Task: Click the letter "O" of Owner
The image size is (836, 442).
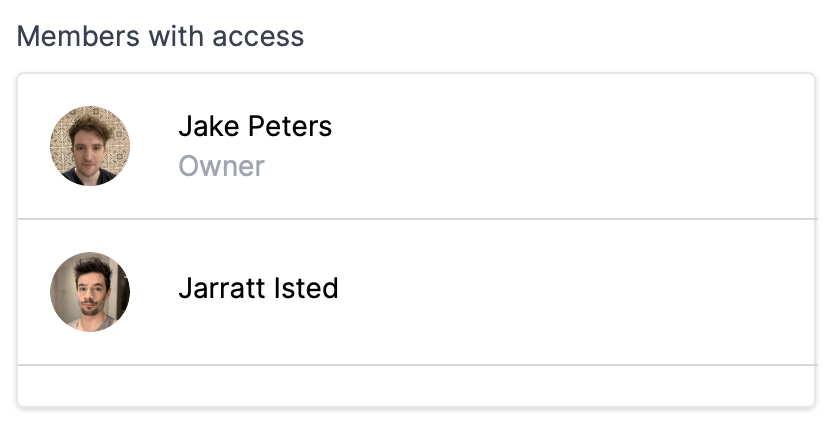Action: pyautogui.click(x=189, y=166)
